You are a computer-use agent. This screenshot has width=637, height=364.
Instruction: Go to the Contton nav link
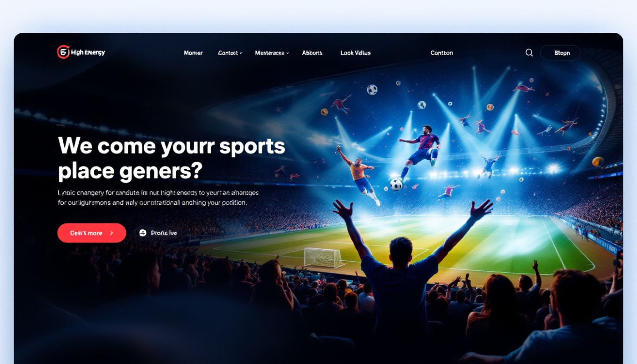point(442,53)
